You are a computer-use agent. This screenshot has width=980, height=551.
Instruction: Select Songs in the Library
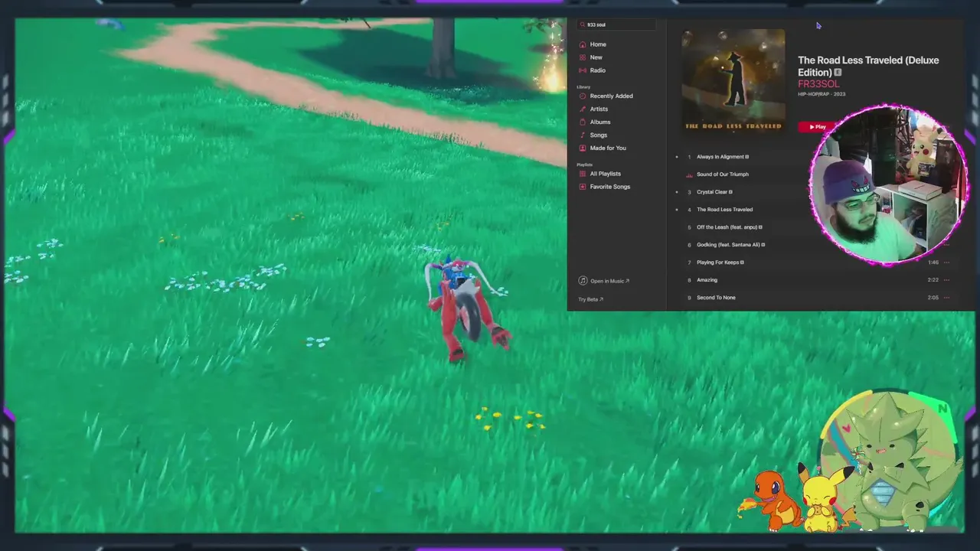coord(598,135)
